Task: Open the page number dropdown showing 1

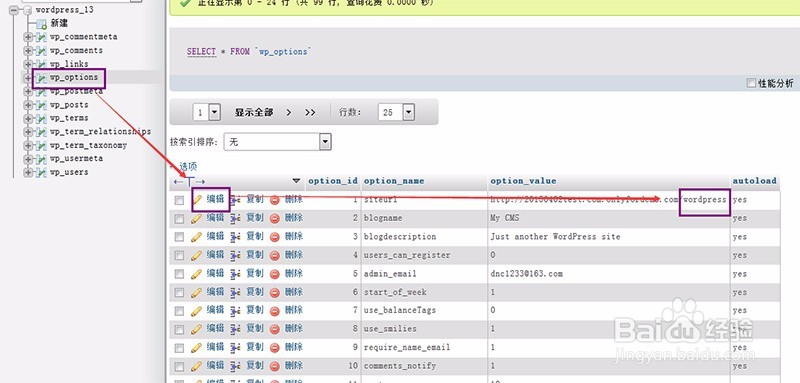Action: click(207, 112)
